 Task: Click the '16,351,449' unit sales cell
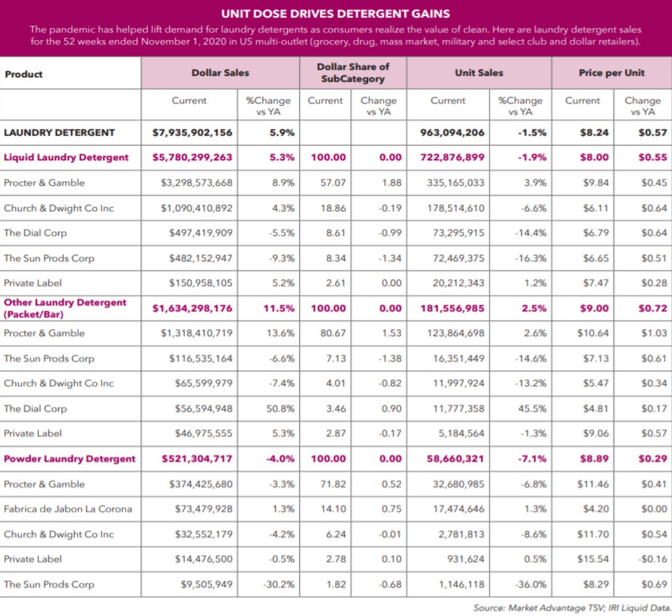pos(458,359)
